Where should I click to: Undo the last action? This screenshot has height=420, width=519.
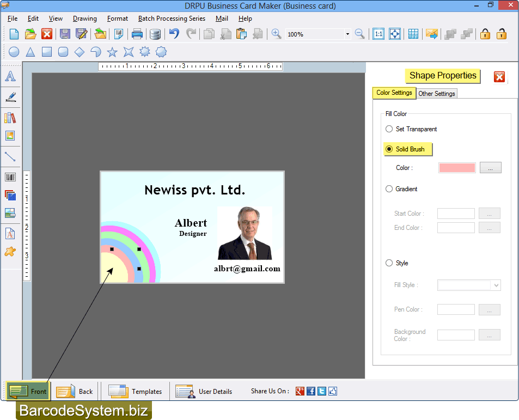[x=174, y=34]
